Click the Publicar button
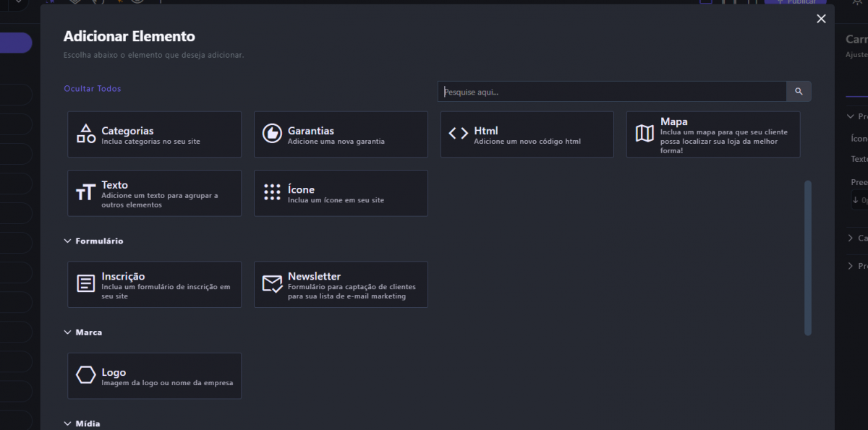Screen dimensions: 868x430 (795, 2)
